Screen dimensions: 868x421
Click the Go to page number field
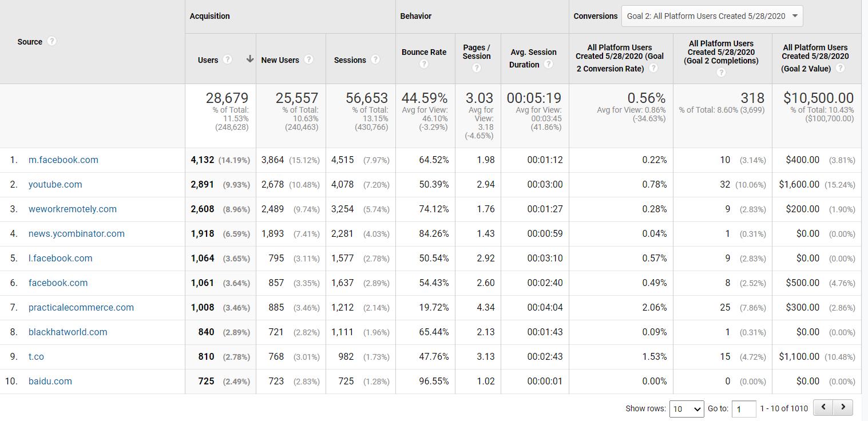(x=743, y=409)
